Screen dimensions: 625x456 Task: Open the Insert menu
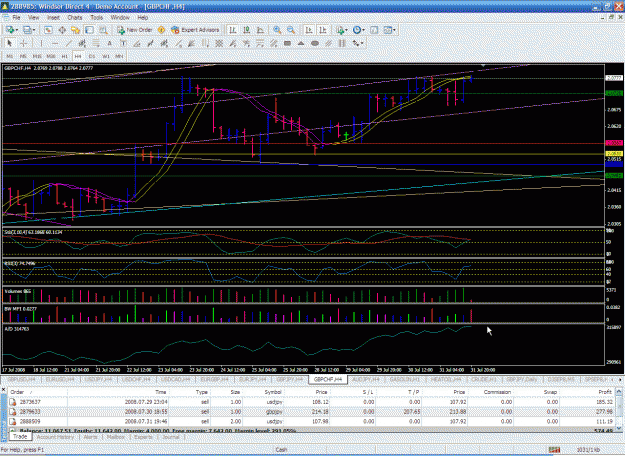pos(53,18)
